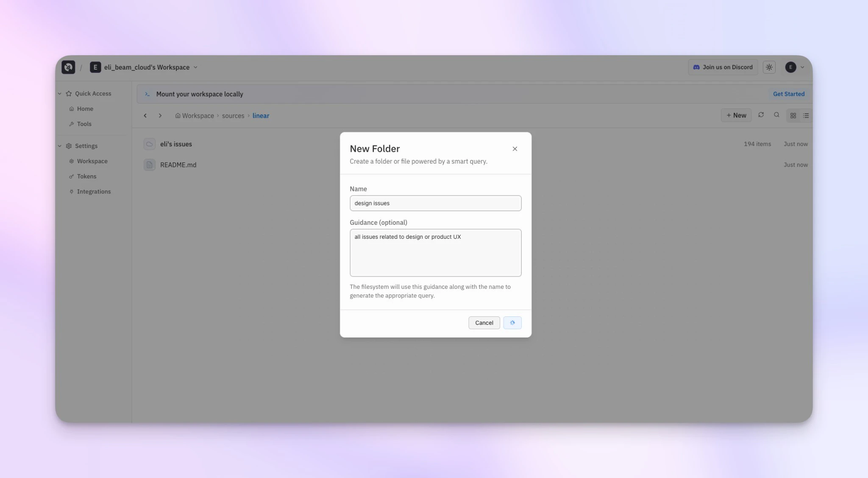The width and height of the screenshot is (868, 478).
Task: Collapse the Settings section
Action: click(x=59, y=145)
